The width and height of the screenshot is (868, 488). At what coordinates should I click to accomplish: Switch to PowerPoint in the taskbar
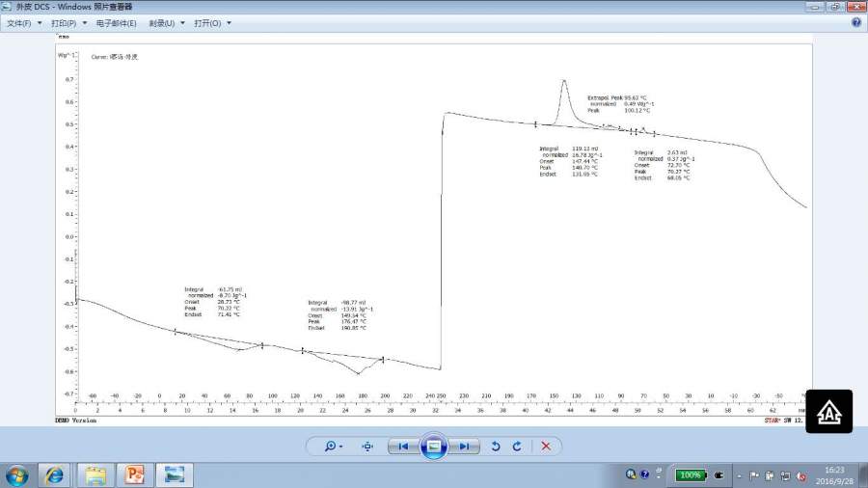click(134, 475)
